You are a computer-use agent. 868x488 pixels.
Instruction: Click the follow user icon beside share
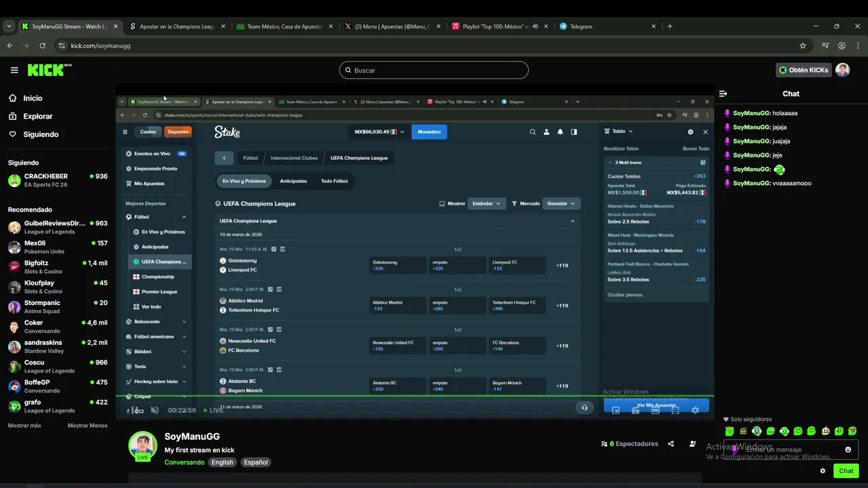click(692, 444)
